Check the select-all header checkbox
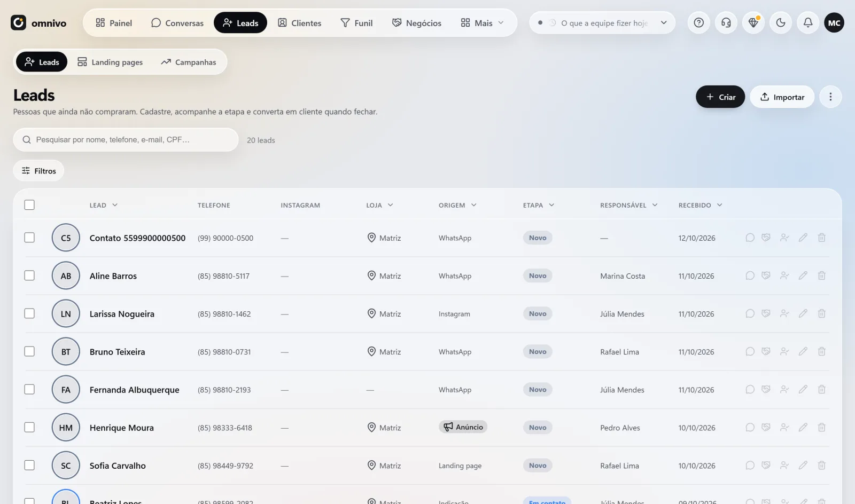 point(29,205)
